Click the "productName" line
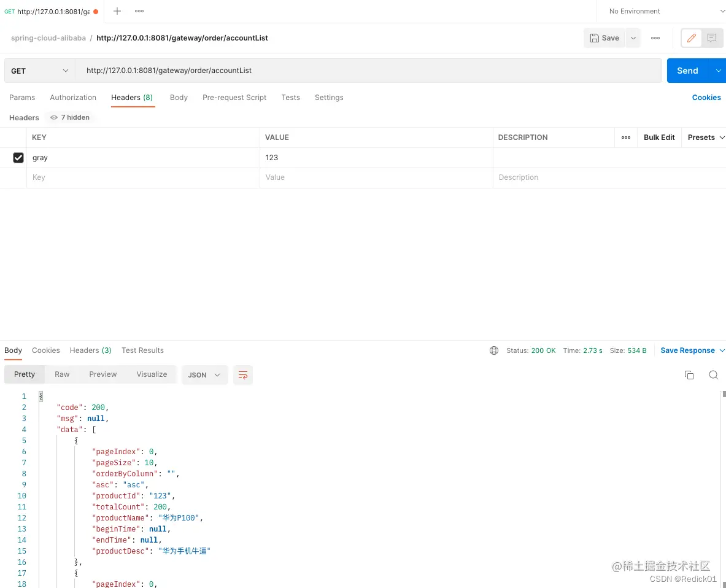This screenshot has height=588, width=726. click(x=148, y=518)
